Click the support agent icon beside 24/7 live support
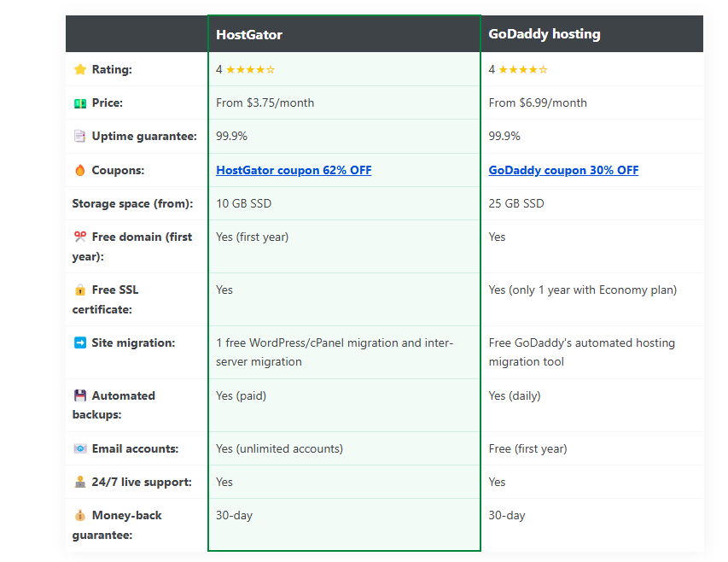 coord(80,482)
